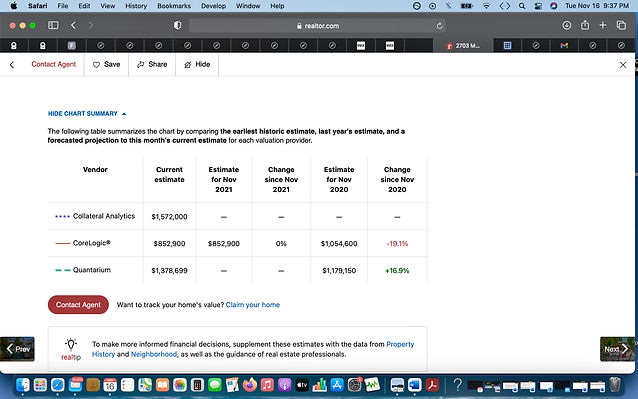Open the privacy report shield icon

click(x=177, y=25)
